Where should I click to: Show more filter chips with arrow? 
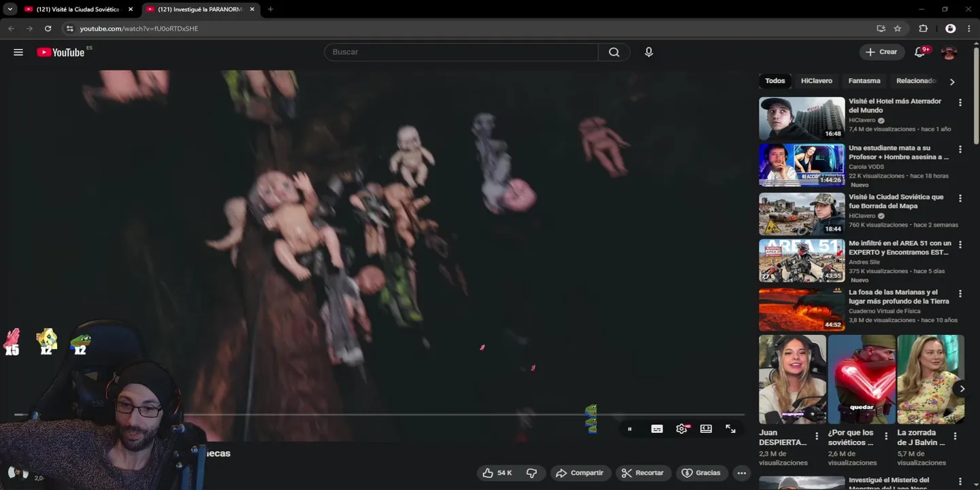click(952, 82)
